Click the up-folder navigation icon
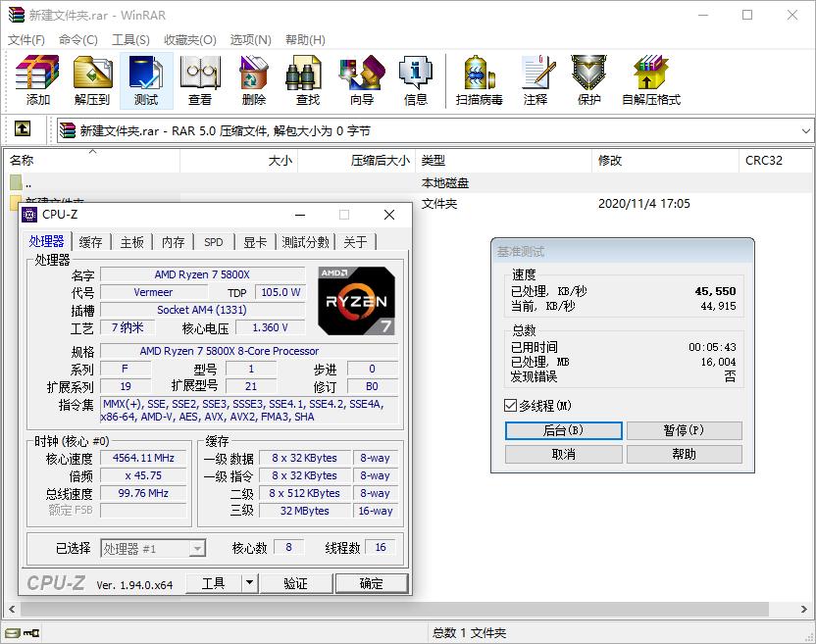 coord(22,130)
